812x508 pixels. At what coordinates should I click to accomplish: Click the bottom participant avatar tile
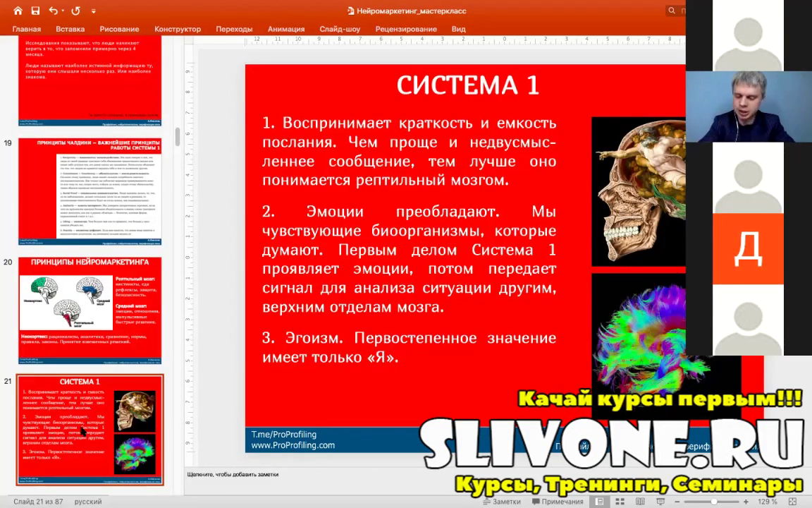pos(749,320)
